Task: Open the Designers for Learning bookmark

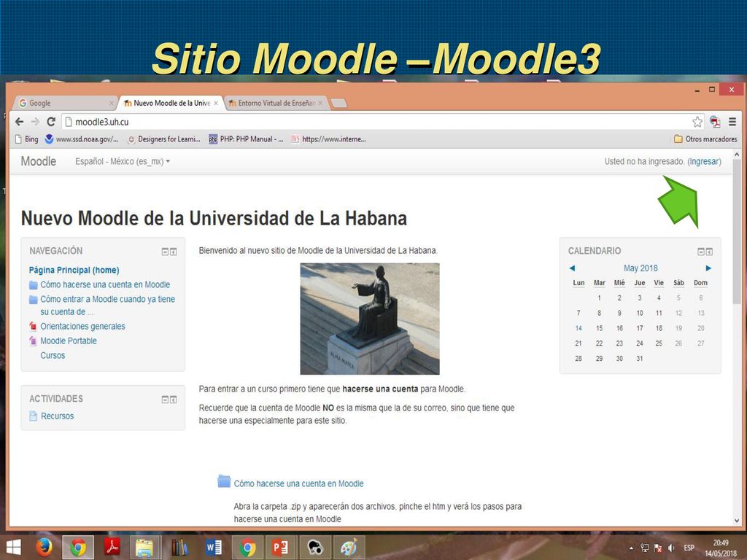Action: (x=164, y=139)
